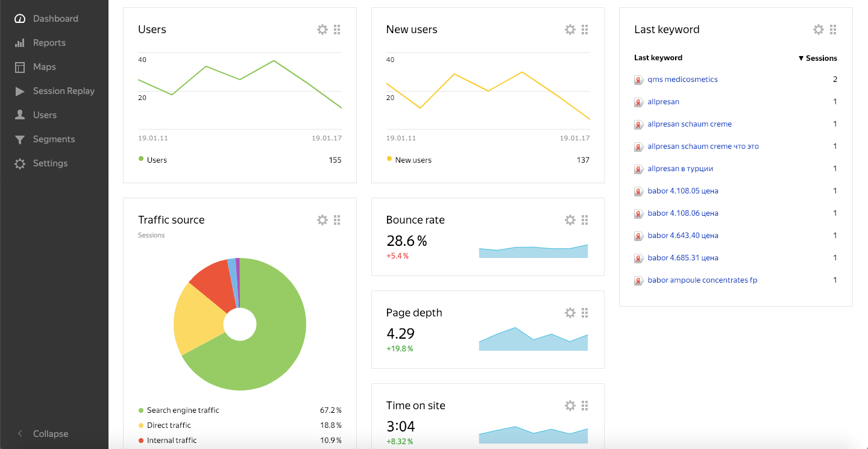Viewport: 868px width, 449px height.
Task: Click Time on site value 3:04
Action: [400, 427]
